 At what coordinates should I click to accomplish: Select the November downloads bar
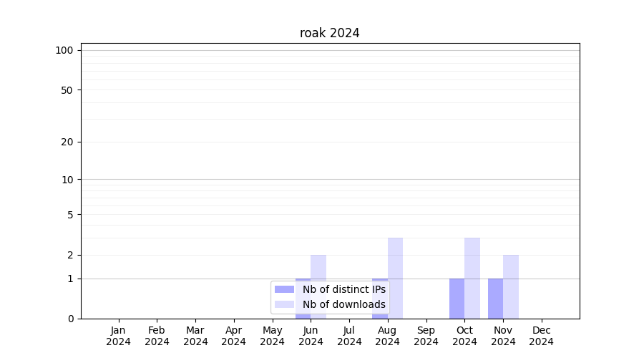[511, 286]
